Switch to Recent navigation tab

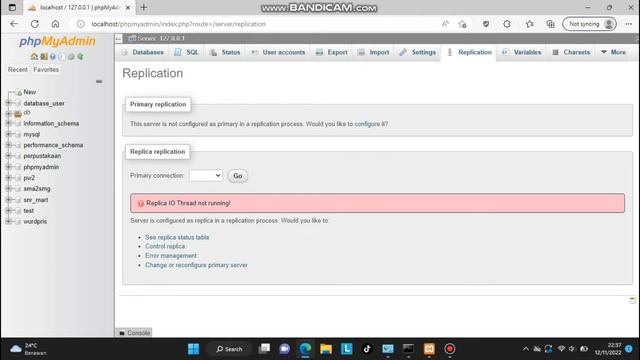pos(18,70)
